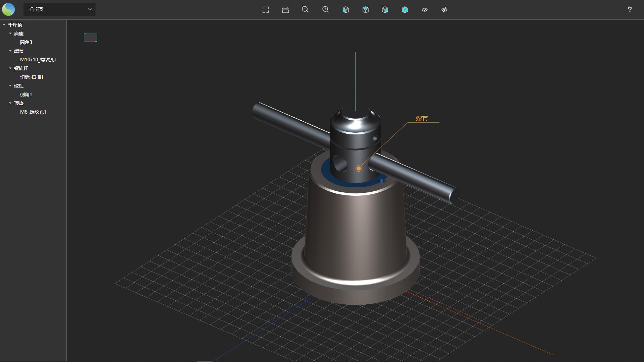Zoom out with the minus magnifier
Screen dimensions: 644x362
(x=305, y=10)
